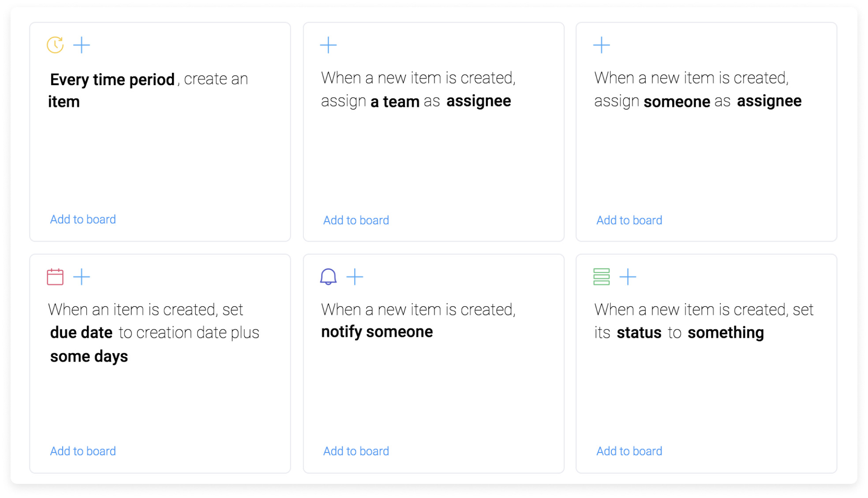Screen dimensions: 868x498
Task: Click the plus icon on the team assignee recipe
Action: [x=328, y=44]
